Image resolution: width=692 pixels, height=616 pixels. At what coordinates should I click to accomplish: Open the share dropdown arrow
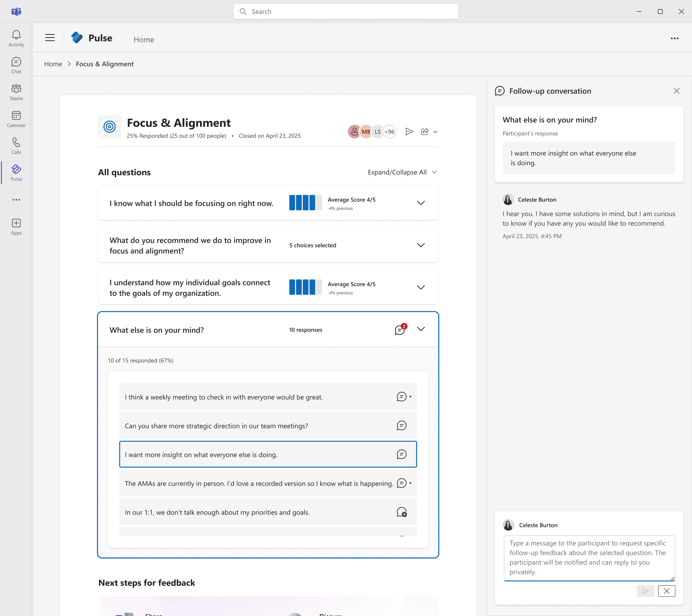(435, 132)
